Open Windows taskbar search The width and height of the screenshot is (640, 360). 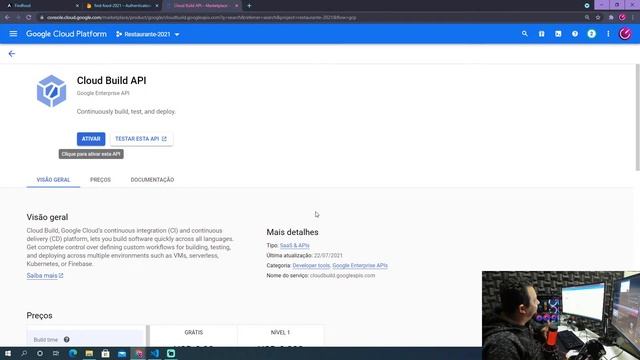(x=24, y=353)
